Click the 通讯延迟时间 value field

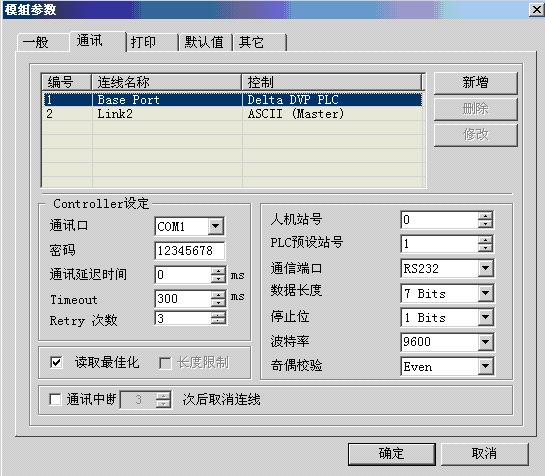[183, 275]
